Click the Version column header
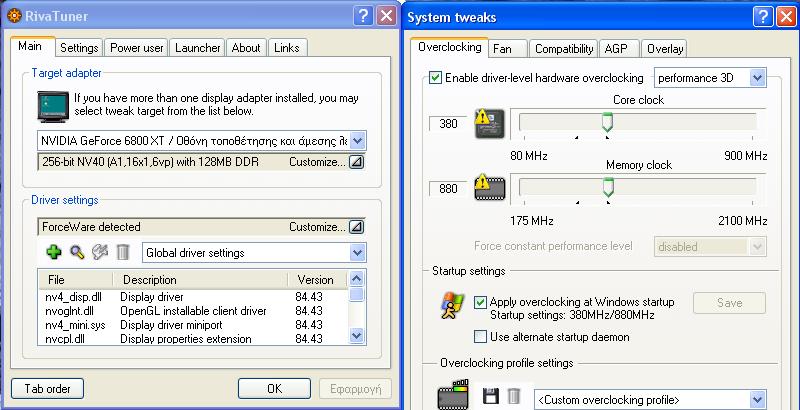The width and height of the screenshot is (800, 410). click(x=317, y=279)
